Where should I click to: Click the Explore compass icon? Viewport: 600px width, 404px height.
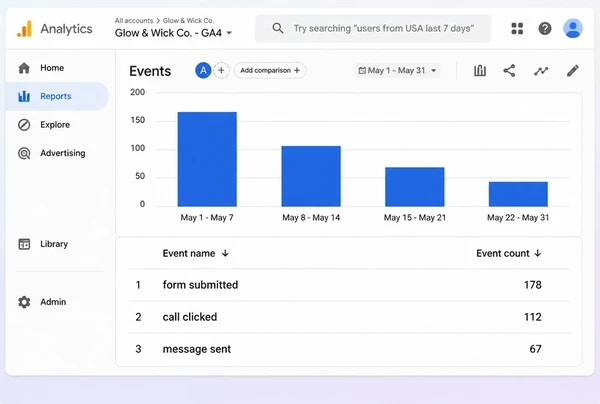tap(24, 125)
